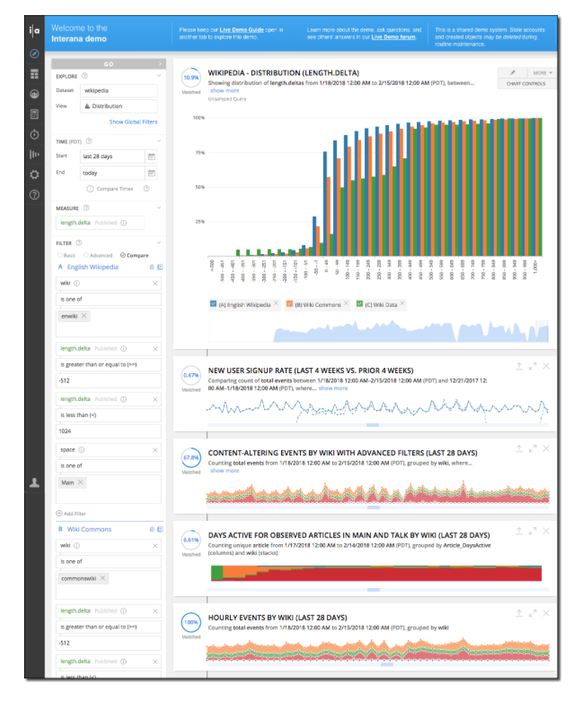Viewport: 588px width, 701px height.
Task: Click the Start time field 'last 28 days'
Action: [x=112, y=157]
